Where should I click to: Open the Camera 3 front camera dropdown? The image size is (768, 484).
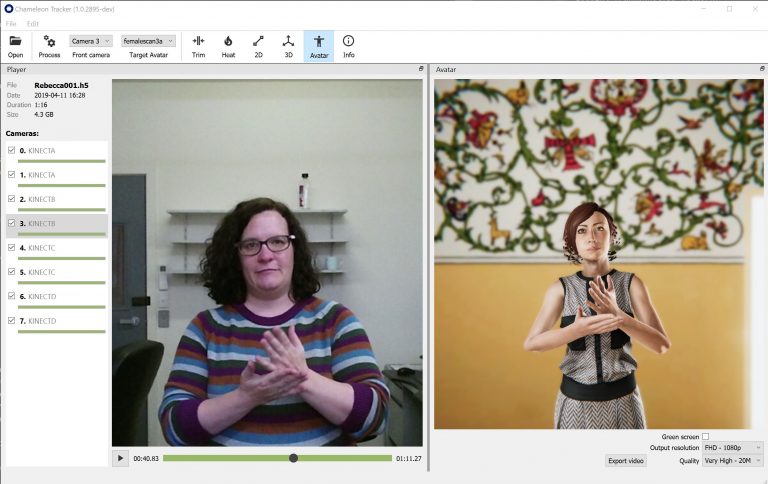point(91,41)
